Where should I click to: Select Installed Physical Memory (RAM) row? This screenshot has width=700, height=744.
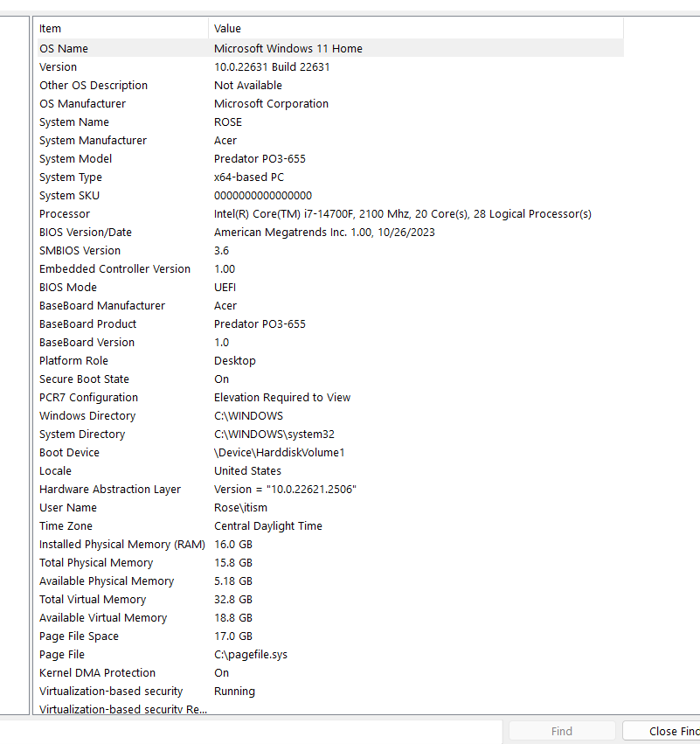coord(330,544)
